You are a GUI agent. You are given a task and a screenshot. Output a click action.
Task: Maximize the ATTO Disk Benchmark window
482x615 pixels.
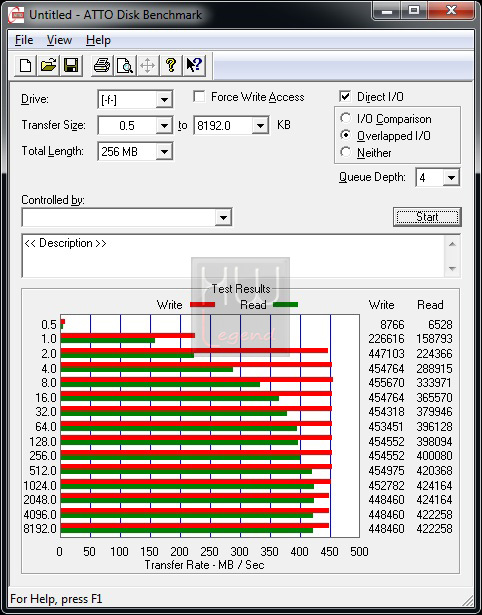(x=414, y=11)
